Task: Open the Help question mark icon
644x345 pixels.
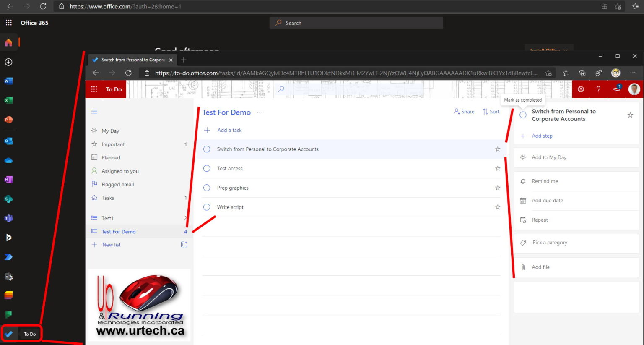Action: 598,89
